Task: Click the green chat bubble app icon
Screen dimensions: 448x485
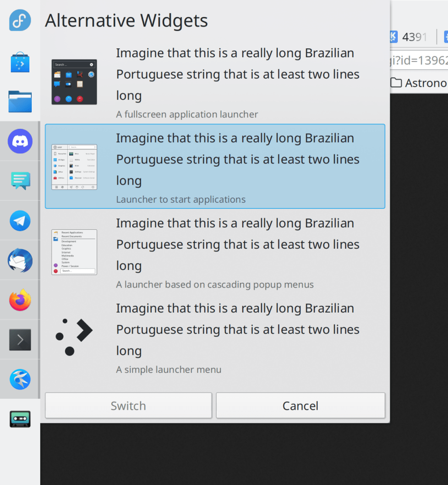Action: point(20,180)
